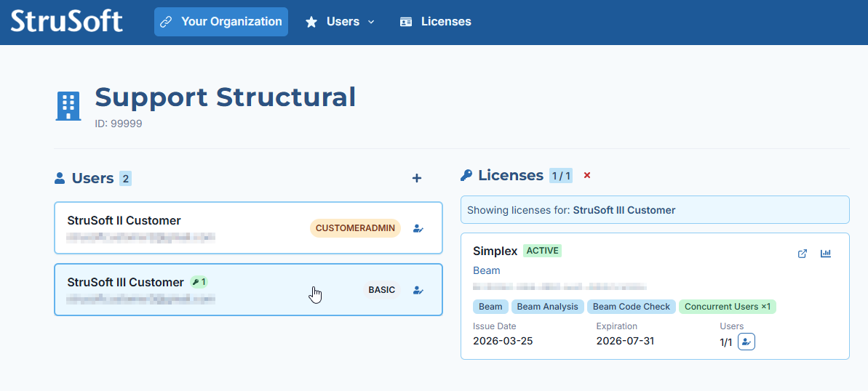Select the issue date 2026-03-25

point(503,341)
